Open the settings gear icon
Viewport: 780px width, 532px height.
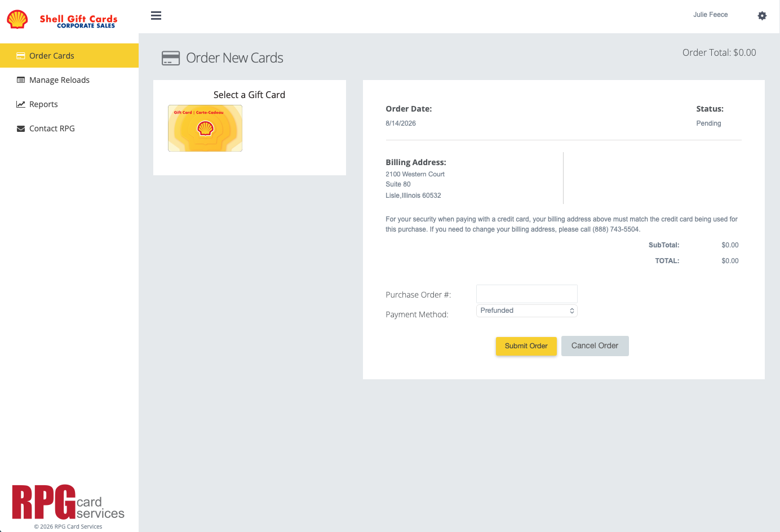coord(762,16)
